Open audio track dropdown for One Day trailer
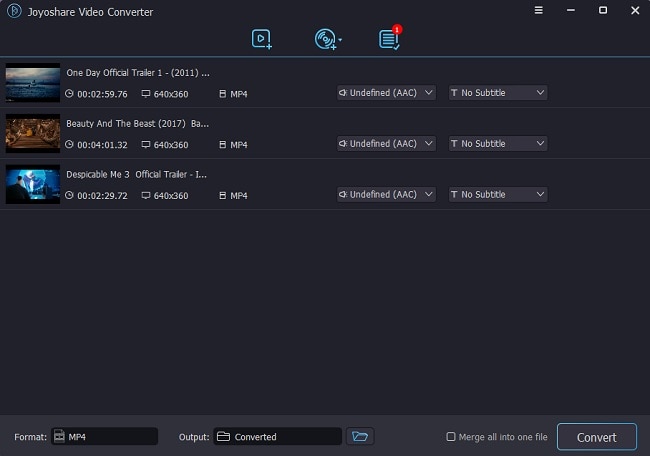This screenshot has height=456, width=650. (x=386, y=93)
